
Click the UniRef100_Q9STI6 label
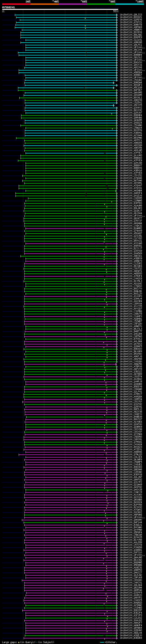pyautogui.click(x=131, y=65)
